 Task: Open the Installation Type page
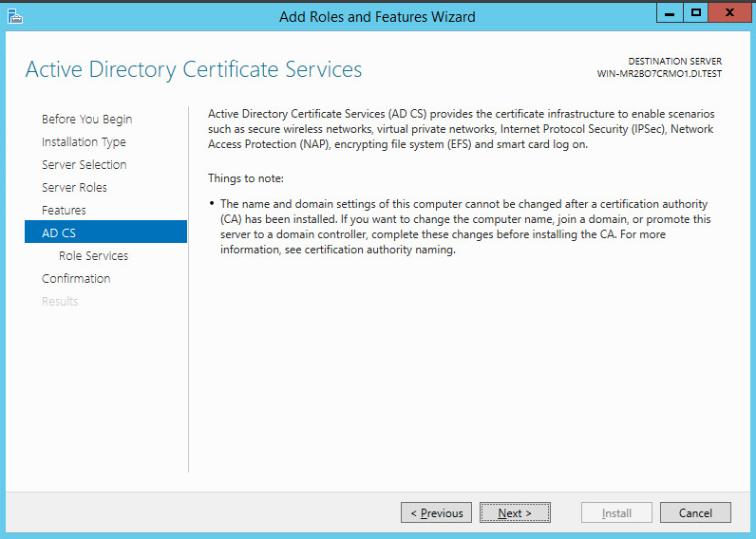tap(84, 141)
